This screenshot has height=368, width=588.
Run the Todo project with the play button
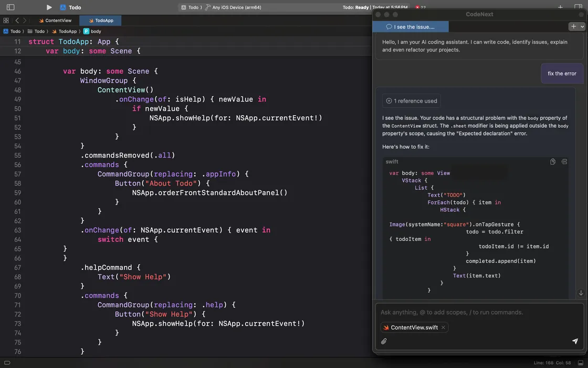pyautogui.click(x=49, y=7)
